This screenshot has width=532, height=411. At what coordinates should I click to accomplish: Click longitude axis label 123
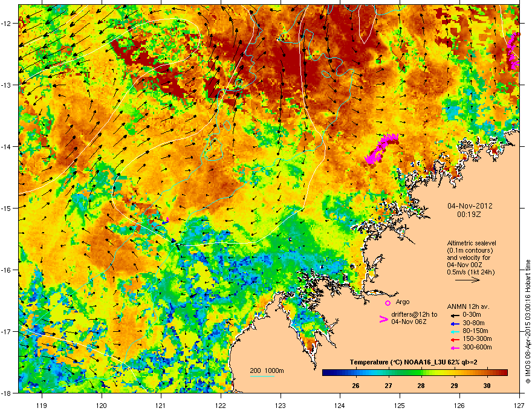click(x=281, y=406)
